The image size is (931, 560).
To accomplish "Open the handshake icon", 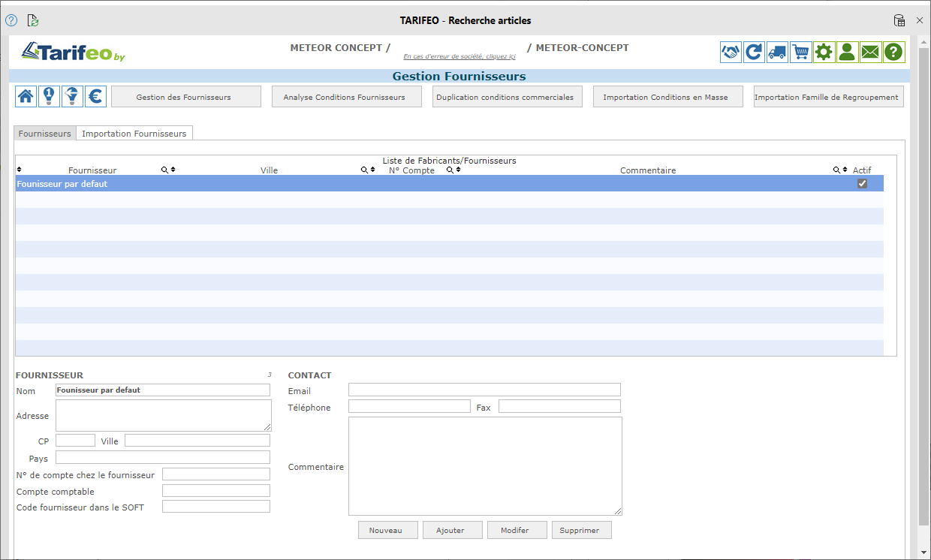I will click(x=731, y=52).
